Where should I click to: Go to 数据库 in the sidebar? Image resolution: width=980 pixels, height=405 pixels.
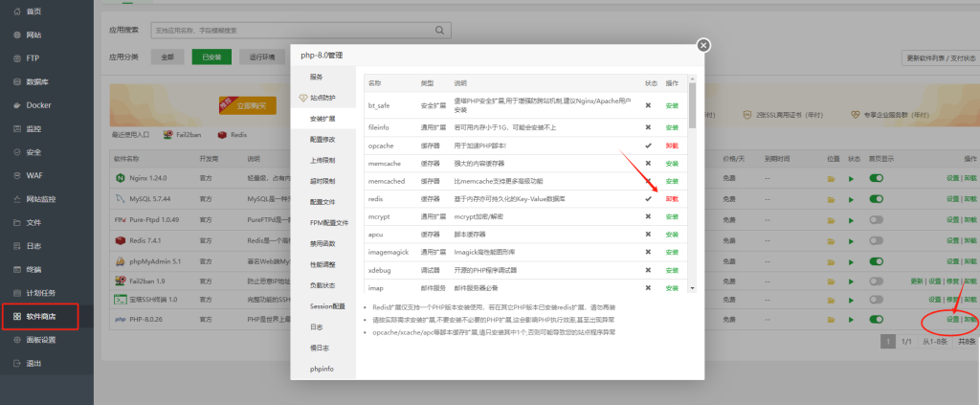coord(38,81)
